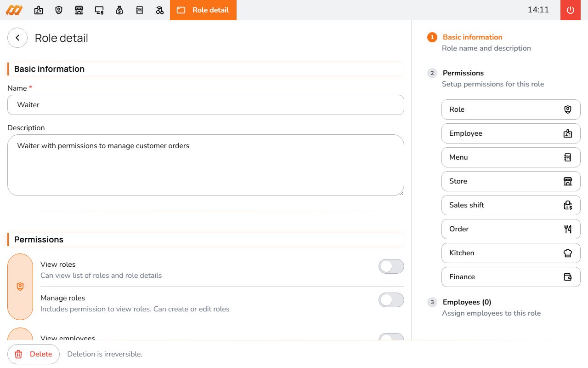Open the Employee permissions shortcut button
Screen dimensions: 588x368
pyautogui.click(x=511, y=133)
